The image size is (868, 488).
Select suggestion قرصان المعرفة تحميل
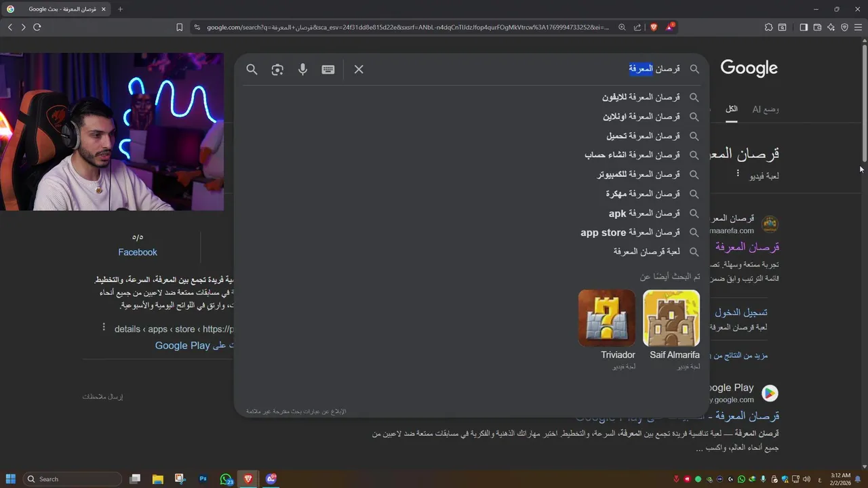472,136
